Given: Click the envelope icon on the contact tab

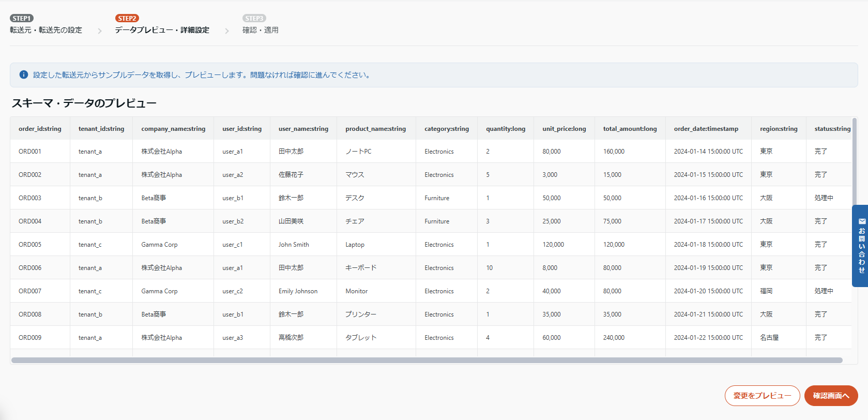Looking at the screenshot, I should click(x=862, y=221).
